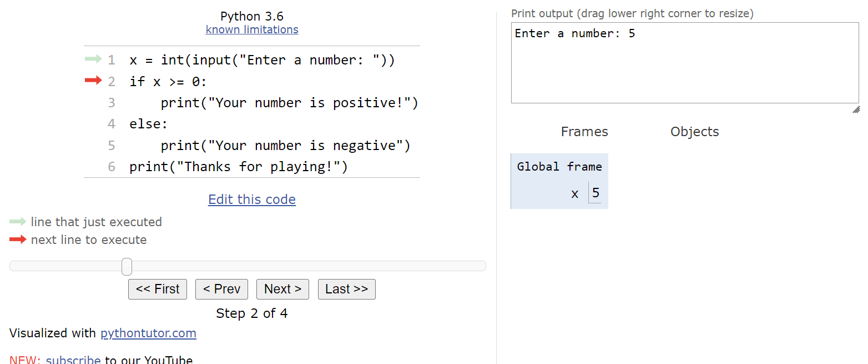
Task: Click the output box resize corner handle
Action: (x=856, y=109)
